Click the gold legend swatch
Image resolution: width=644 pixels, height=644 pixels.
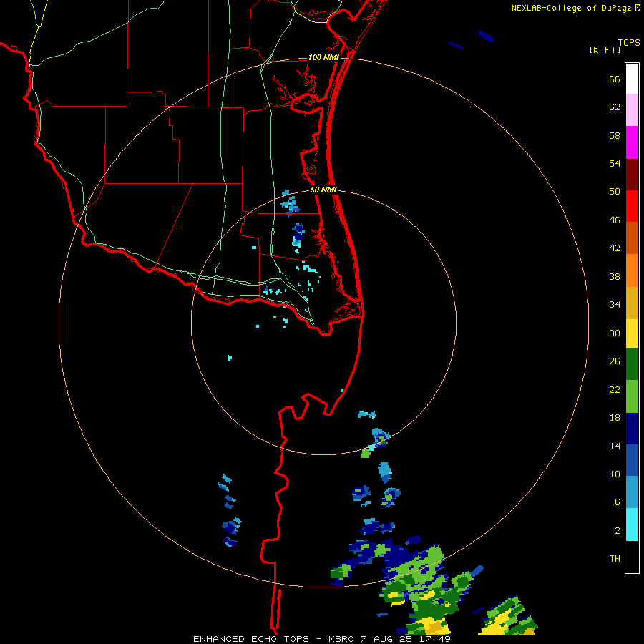click(632, 303)
